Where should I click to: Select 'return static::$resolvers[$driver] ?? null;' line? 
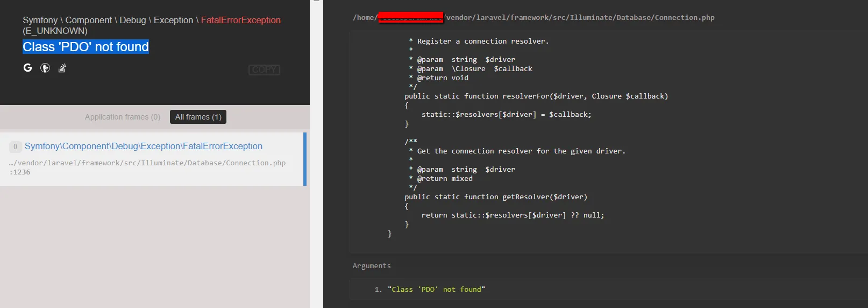(513, 215)
